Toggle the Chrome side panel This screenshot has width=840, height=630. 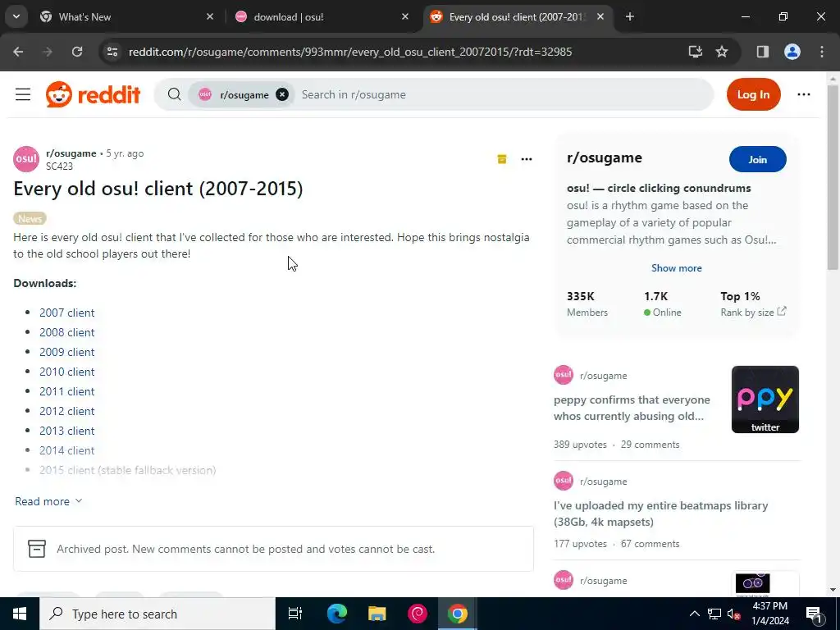[762, 52]
